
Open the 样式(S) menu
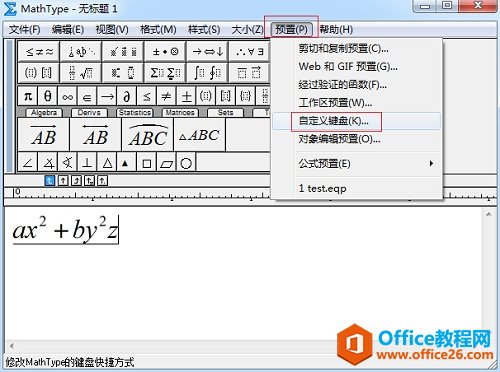204,30
